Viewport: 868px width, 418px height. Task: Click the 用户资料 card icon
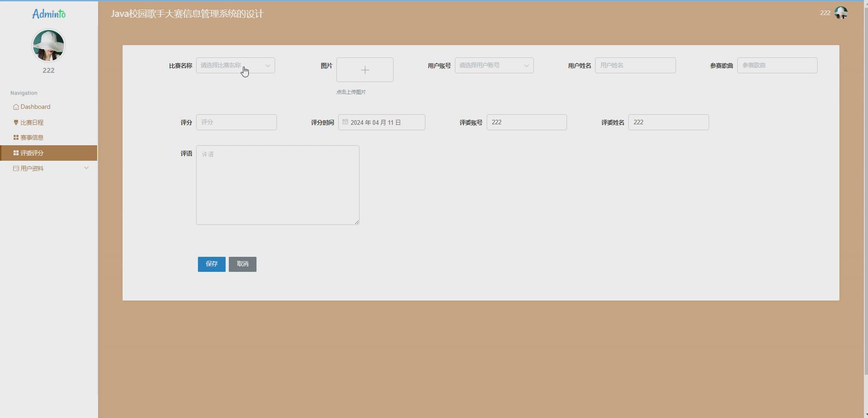(16, 169)
